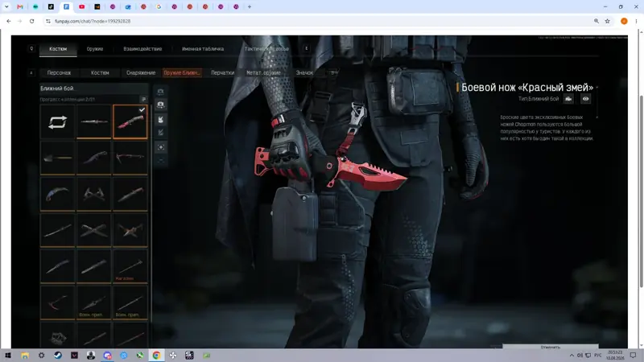Screen dimensions: 644x362
Task: Open the sort filter icon beside collection progress
Action: tap(143, 99)
